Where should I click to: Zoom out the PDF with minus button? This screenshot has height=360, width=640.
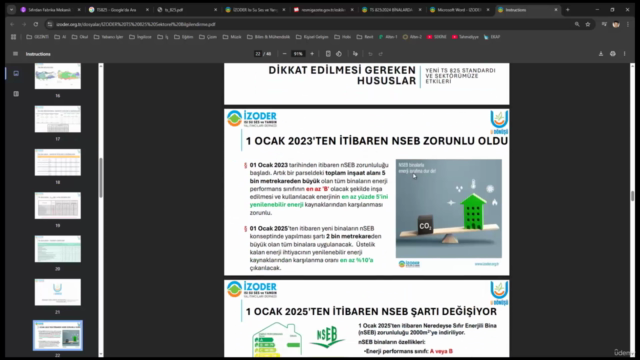(x=284, y=54)
